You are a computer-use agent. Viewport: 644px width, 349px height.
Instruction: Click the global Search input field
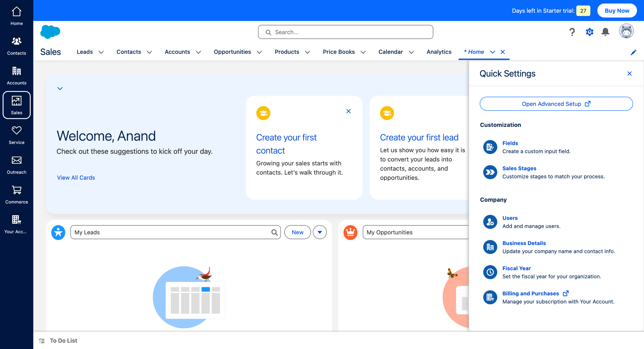point(345,32)
